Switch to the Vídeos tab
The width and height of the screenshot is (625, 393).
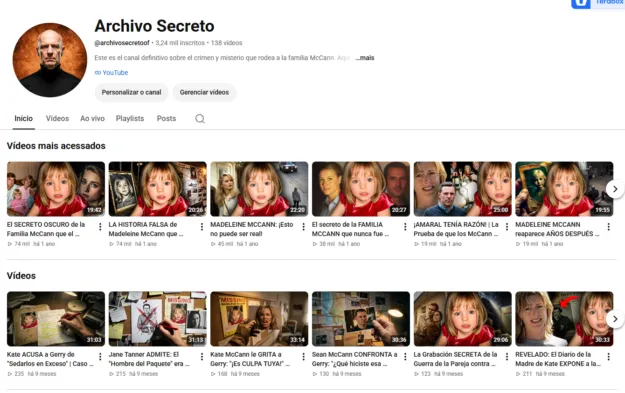pos(57,118)
